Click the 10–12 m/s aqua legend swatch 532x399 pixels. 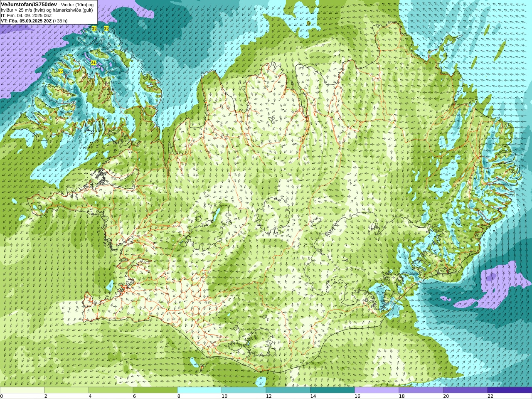coord(244,390)
